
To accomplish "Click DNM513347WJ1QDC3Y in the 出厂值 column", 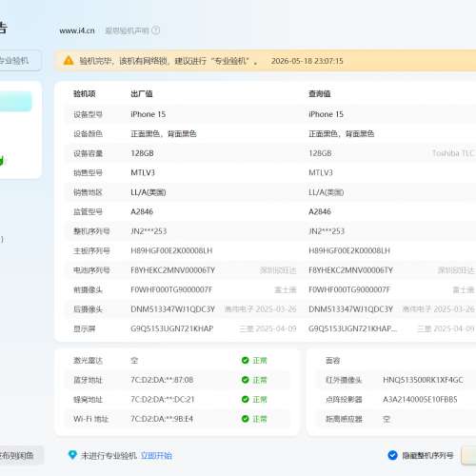I will click(x=172, y=309).
